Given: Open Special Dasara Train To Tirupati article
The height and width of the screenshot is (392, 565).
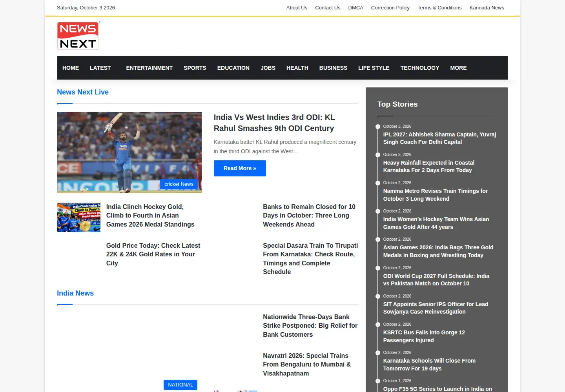Looking at the screenshot, I should (310, 258).
